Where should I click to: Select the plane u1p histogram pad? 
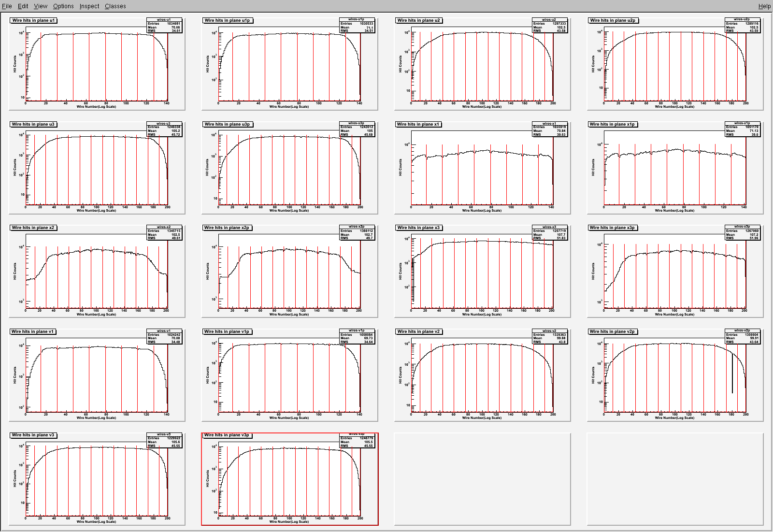point(290,64)
